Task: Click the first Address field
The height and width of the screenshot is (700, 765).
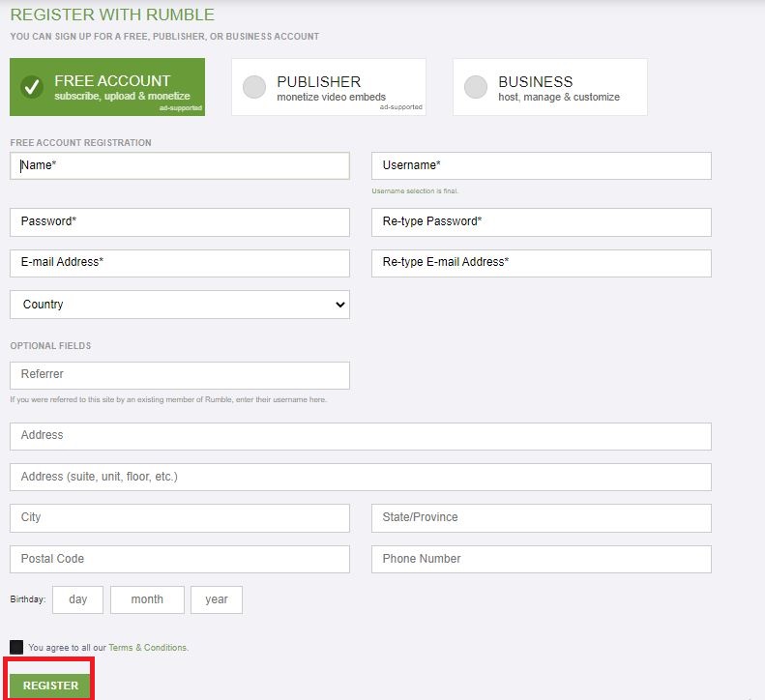Action: pos(361,436)
